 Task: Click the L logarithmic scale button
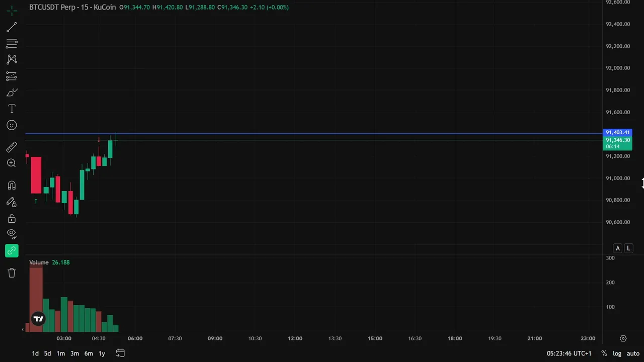[628, 248]
